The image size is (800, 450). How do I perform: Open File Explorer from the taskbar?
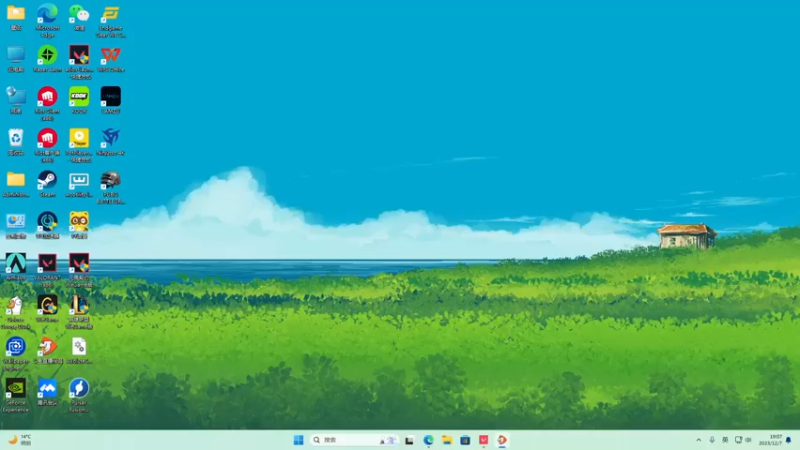(447, 440)
